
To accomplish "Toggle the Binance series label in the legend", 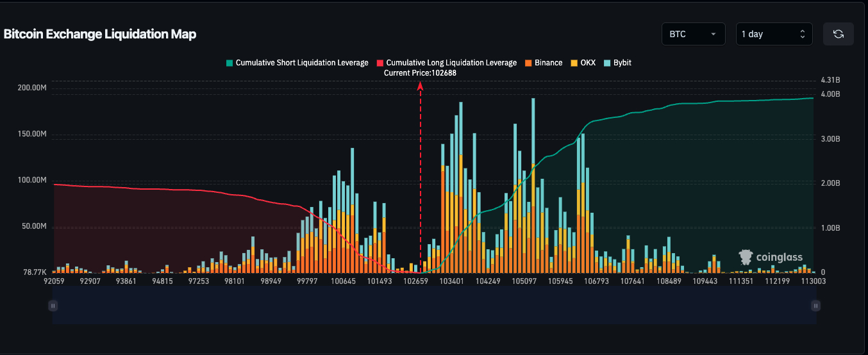I will 548,63.
